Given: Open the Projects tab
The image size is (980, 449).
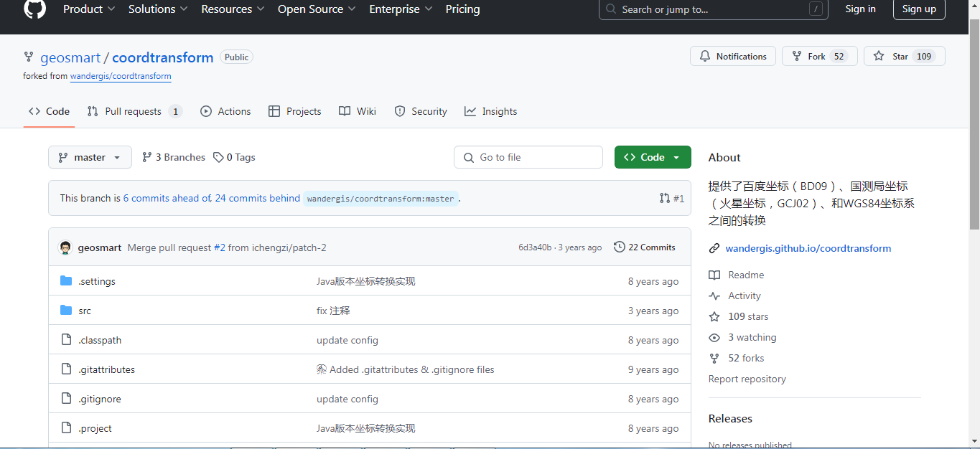Looking at the screenshot, I should (294, 111).
